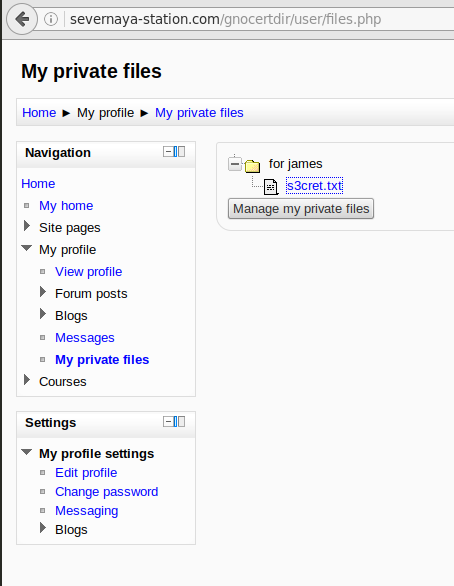
Task: Expand Blogs arrow in Settings block
Action: point(43,528)
